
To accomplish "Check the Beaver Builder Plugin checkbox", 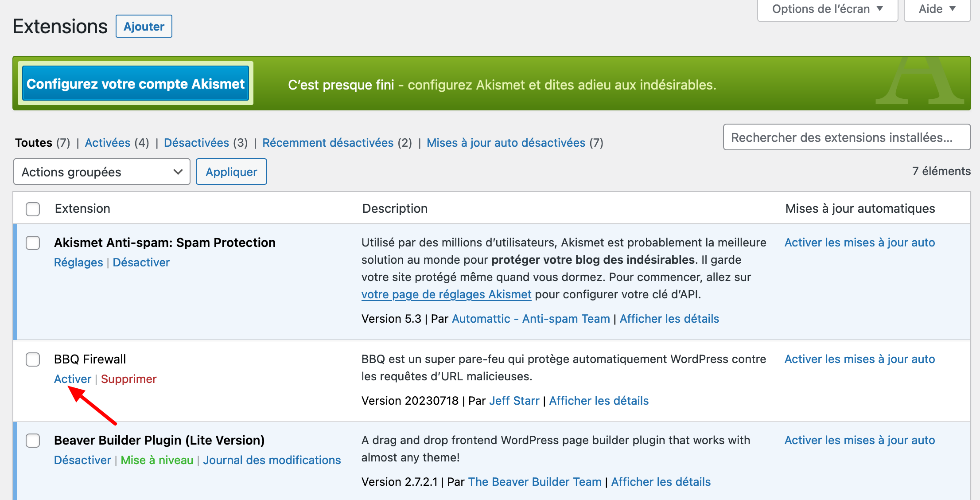I will point(33,441).
